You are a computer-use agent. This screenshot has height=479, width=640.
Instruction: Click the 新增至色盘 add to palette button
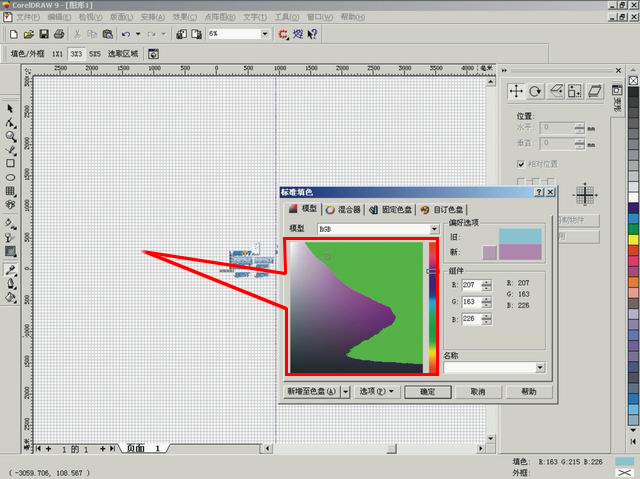[x=312, y=392]
